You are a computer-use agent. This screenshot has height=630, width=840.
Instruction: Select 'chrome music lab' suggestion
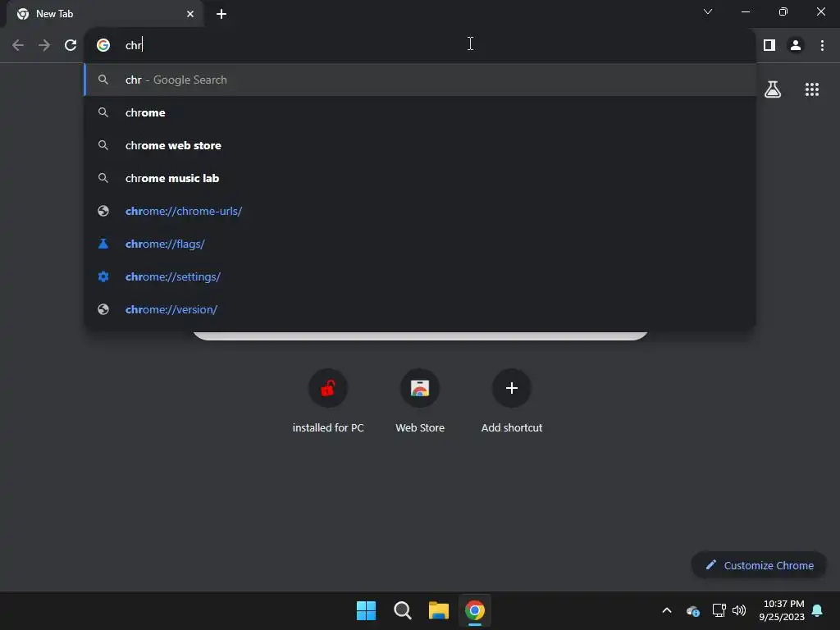pos(420,178)
